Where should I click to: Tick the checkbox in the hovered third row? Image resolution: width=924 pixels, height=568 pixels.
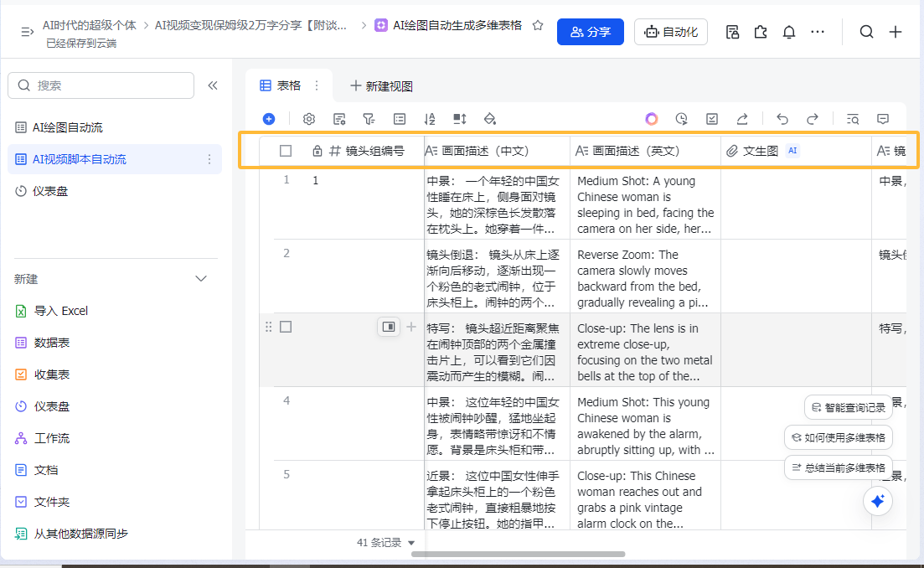coord(286,327)
